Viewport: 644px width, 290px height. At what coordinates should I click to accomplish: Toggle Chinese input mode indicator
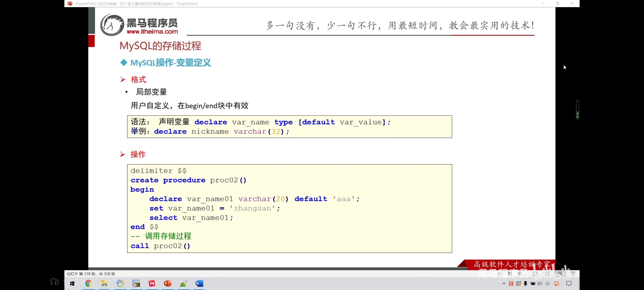[x=547, y=284]
